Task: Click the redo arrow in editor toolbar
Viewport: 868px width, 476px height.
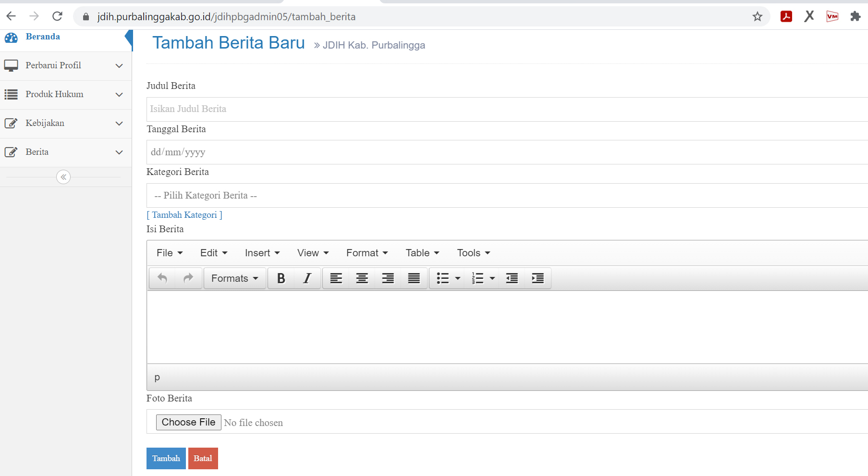Action: (188, 278)
